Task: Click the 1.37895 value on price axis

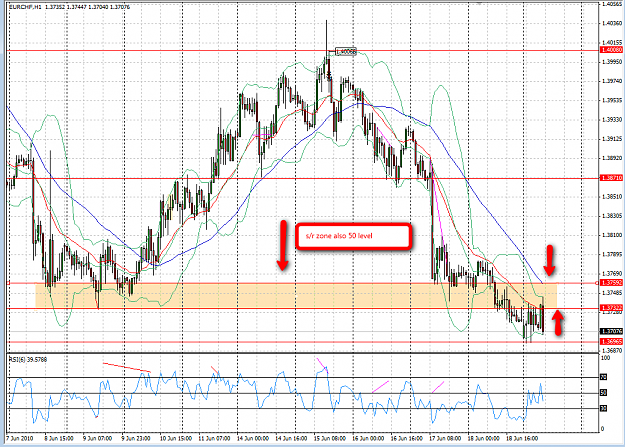Action: (612, 254)
